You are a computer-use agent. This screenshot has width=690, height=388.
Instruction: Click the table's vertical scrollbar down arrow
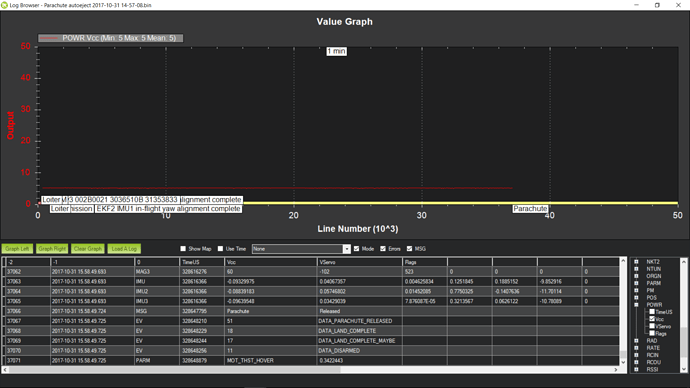click(x=623, y=362)
